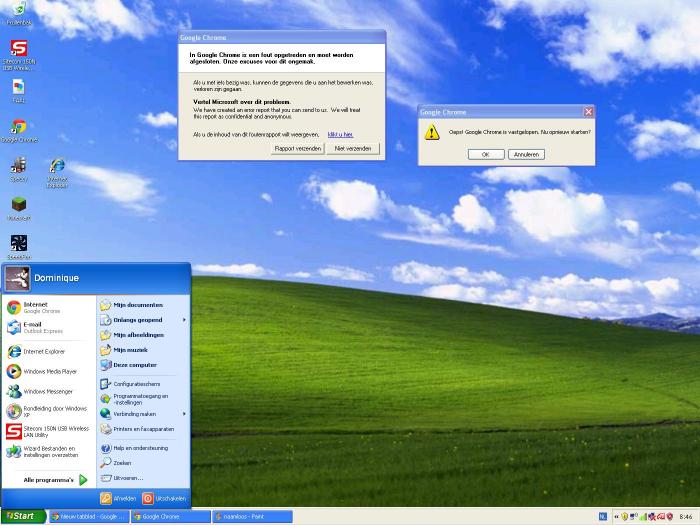Click the NL language indicator on taskbar
This screenshot has height=525, width=700.
(x=602, y=517)
